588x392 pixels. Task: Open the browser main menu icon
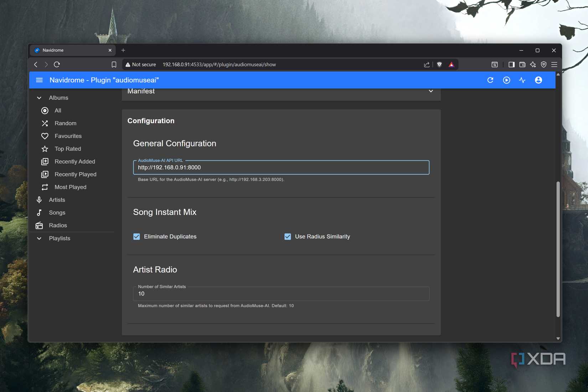(554, 65)
